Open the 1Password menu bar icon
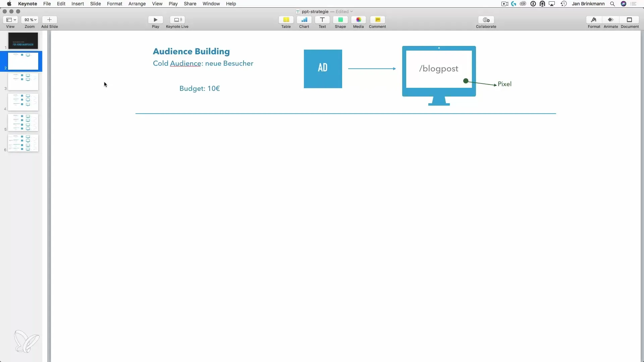 coord(533,4)
